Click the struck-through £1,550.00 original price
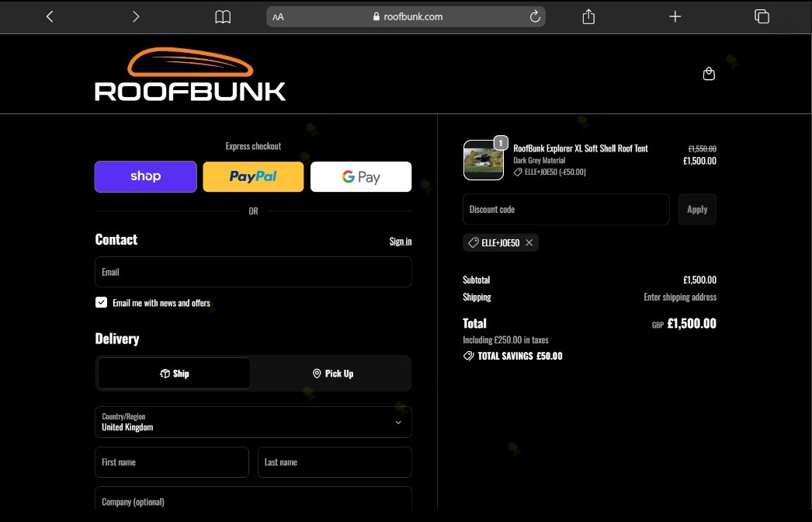 point(703,149)
